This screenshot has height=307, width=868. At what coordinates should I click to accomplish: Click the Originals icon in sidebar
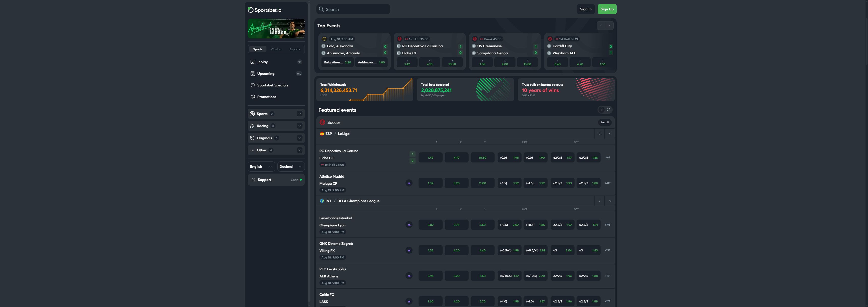point(252,138)
